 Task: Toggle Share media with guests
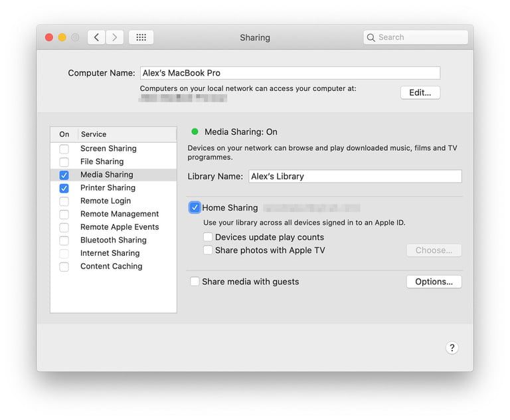point(195,282)
